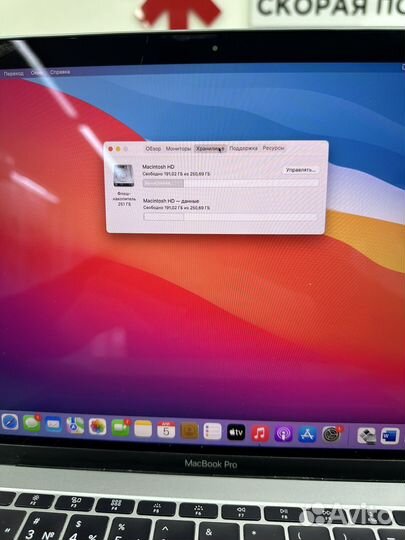
Task: Open the Поддержка tab
Action: (243, 148)
